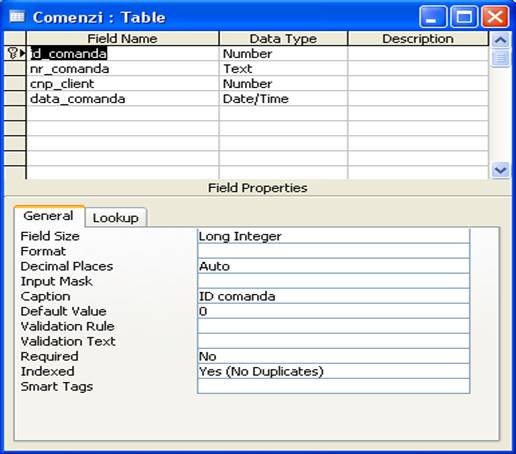Select the row selector for nr_comanda
The height and width of the screenshot is (454, 516).
pyautogui.click(x=15, y=68)
